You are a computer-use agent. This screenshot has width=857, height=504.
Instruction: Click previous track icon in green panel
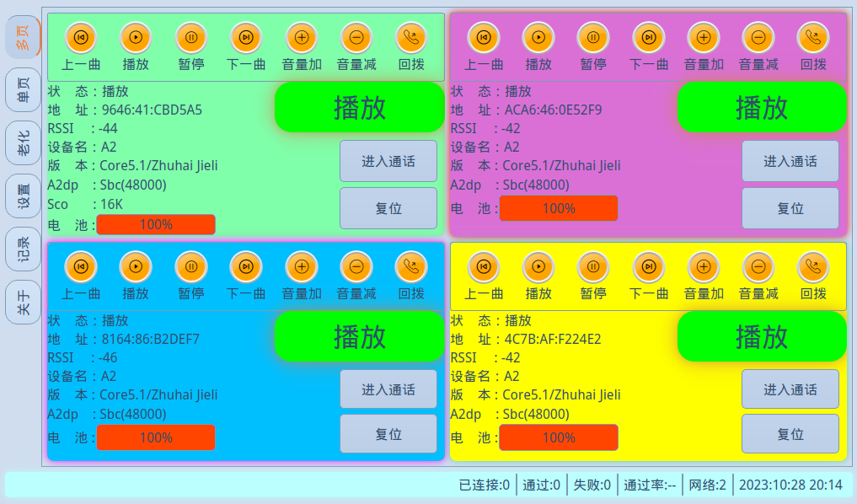[81, 38]
